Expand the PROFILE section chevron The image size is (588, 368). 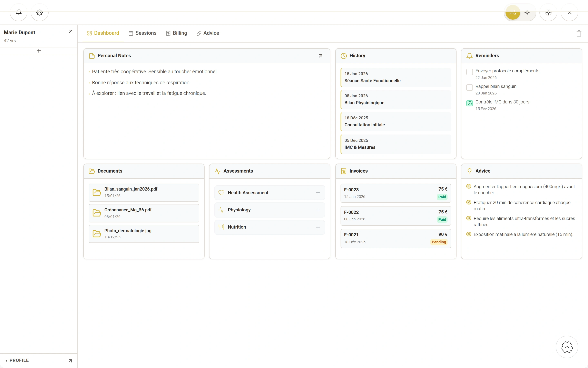click(6, 361)
